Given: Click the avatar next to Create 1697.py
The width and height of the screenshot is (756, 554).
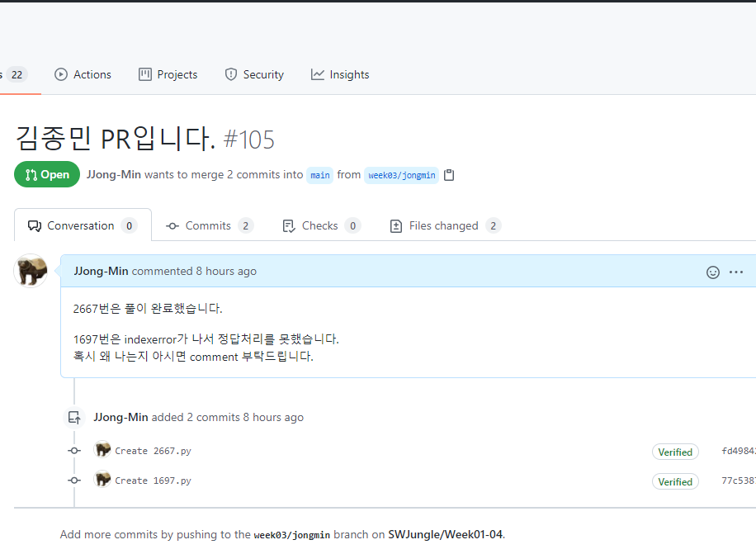Looking at the screenshot, I should click(102, 479).
